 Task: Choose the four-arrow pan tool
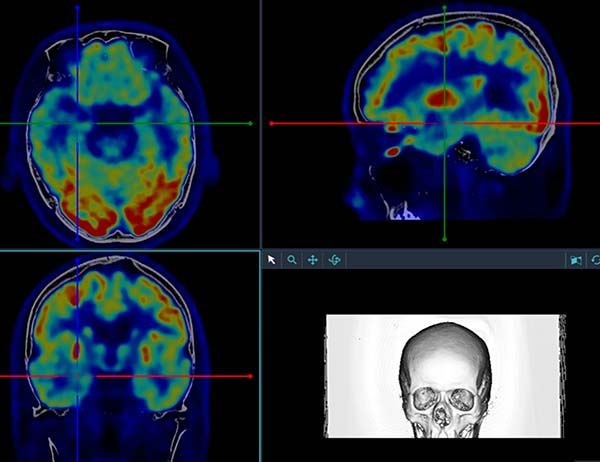[313, 259]
